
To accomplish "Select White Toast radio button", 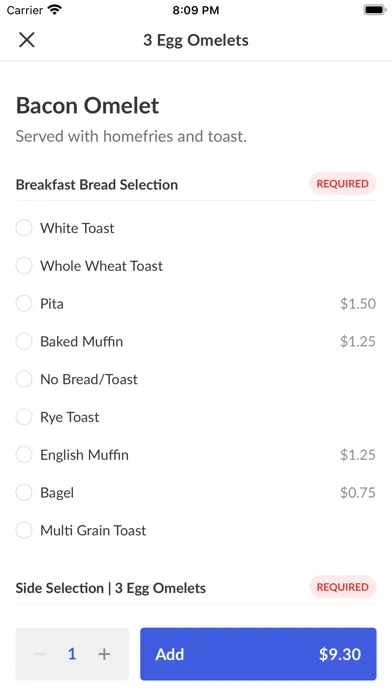I will point(24,228).
